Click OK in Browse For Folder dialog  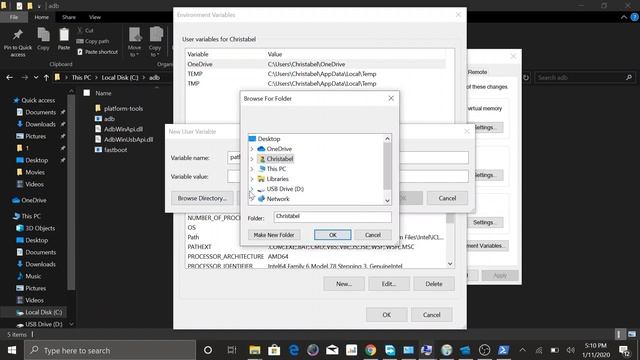click(x=332, y=235)
